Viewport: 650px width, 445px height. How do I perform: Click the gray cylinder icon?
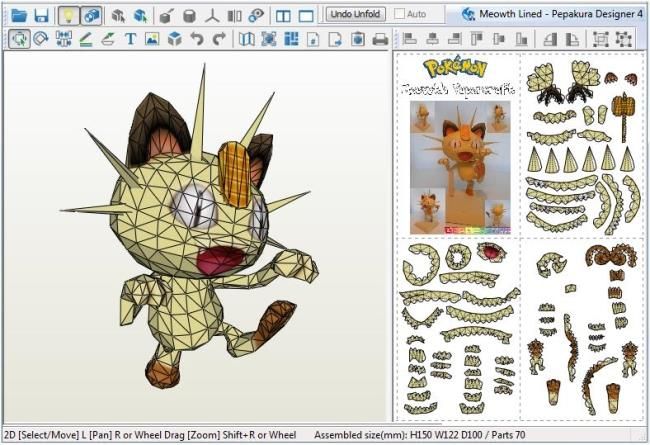click(x=189, y=16)
